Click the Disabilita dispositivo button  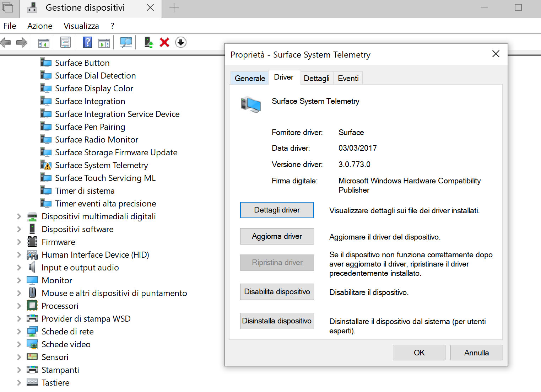(277, 292)
